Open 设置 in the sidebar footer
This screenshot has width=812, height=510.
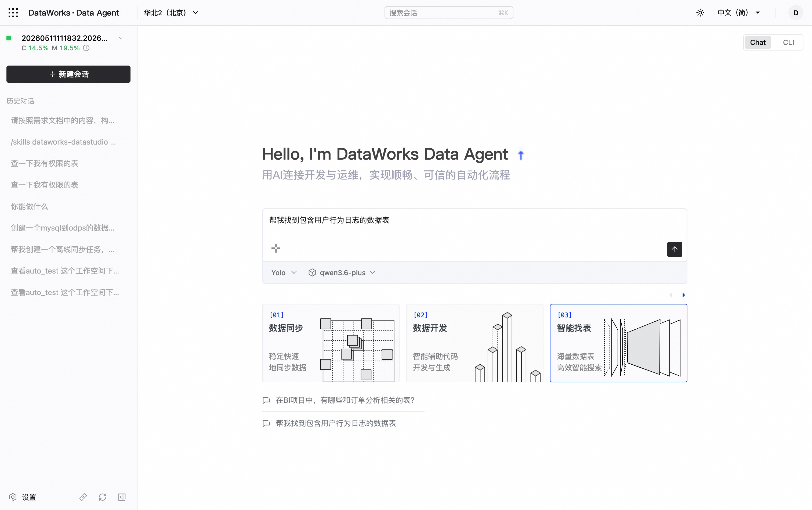[23, 497]
